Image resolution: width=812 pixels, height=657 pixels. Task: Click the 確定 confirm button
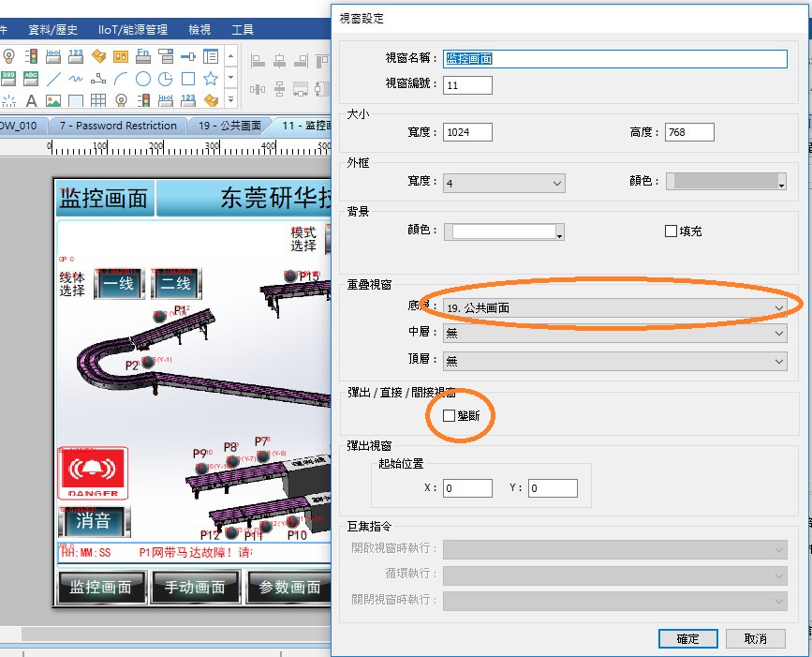coord(687,638)
